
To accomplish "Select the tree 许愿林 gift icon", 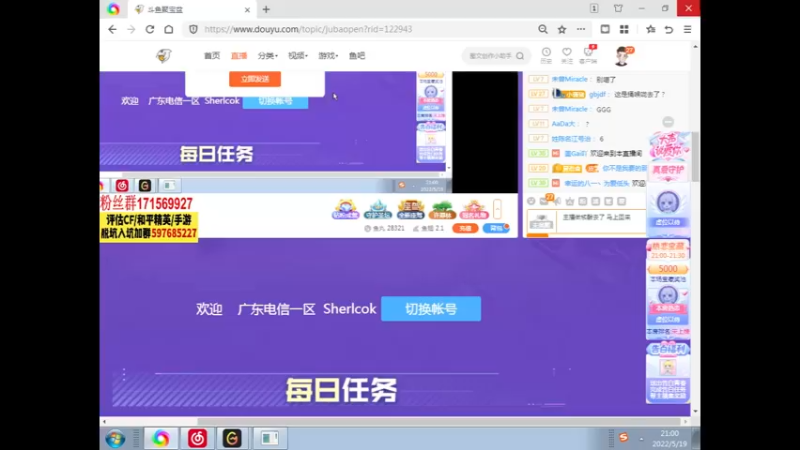I will pyautogui.click(x=442, y=209).
